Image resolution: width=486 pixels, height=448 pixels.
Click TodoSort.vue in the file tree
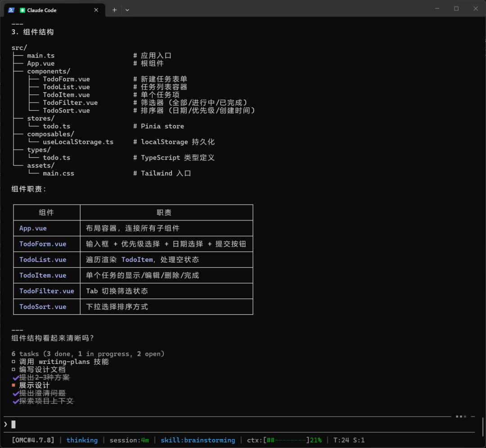click(x=66, y=111)
